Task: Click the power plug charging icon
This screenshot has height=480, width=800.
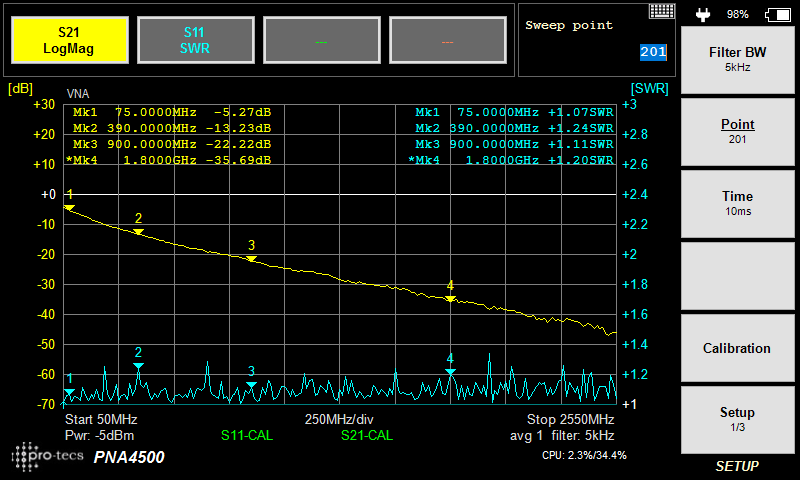Action: point(702,14)
